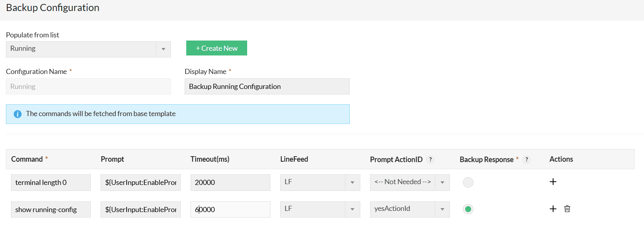Open the yesActionId dropdown
The height and width of the screenshot is (240, 644).
point(442,209)
